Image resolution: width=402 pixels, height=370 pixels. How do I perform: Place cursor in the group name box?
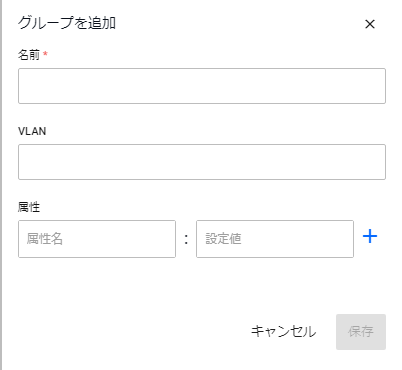click(202, 86)
